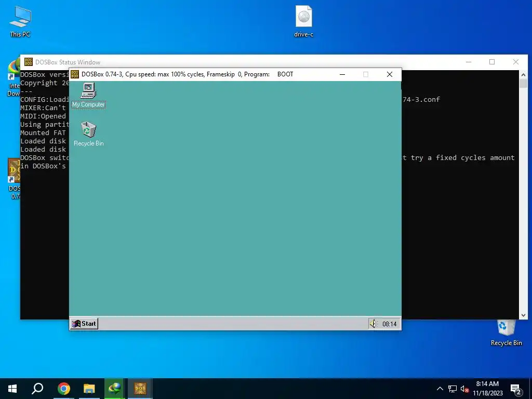This screenshot has width=532, height=399.
Task: Select the Recycle Bin inside the DOSBox window
Action: click(x=88, y=134)
